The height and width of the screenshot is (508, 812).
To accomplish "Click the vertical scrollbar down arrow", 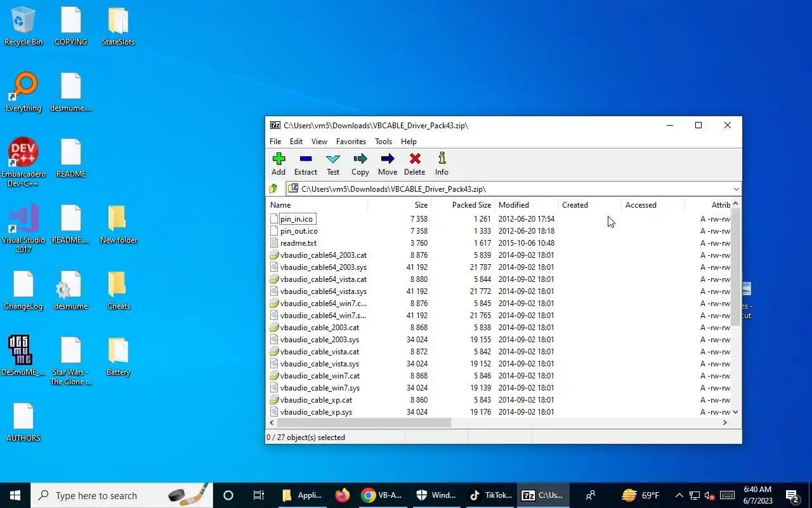I will tap(736, 412).
